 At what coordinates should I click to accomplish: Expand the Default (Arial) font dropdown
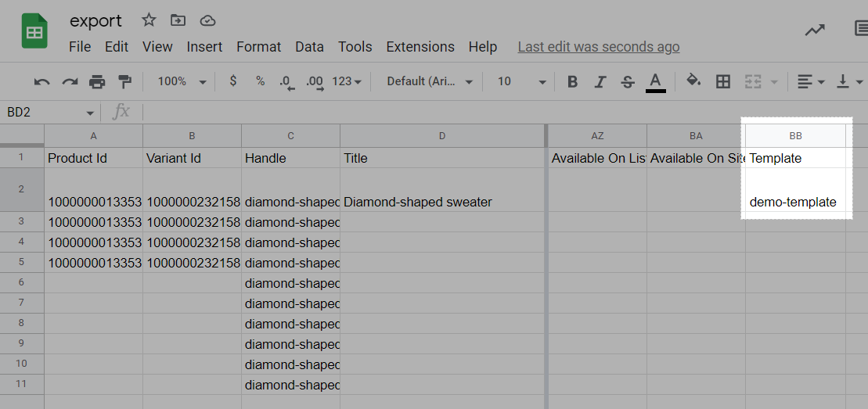[x=430, y=81]
